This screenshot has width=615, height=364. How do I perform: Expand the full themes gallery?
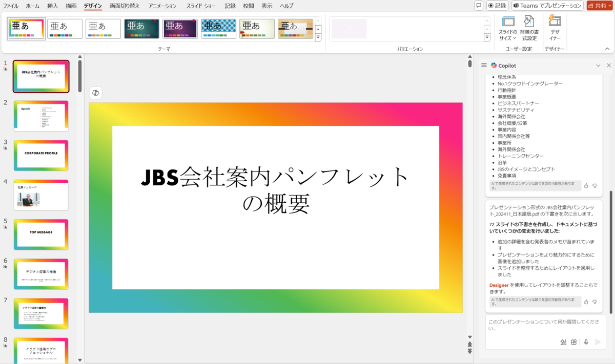pos(318,37)
